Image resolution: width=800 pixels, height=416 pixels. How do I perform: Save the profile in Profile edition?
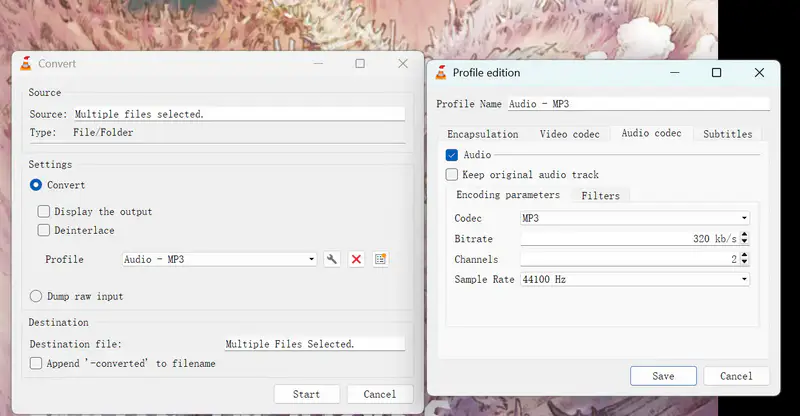[663, 376]
